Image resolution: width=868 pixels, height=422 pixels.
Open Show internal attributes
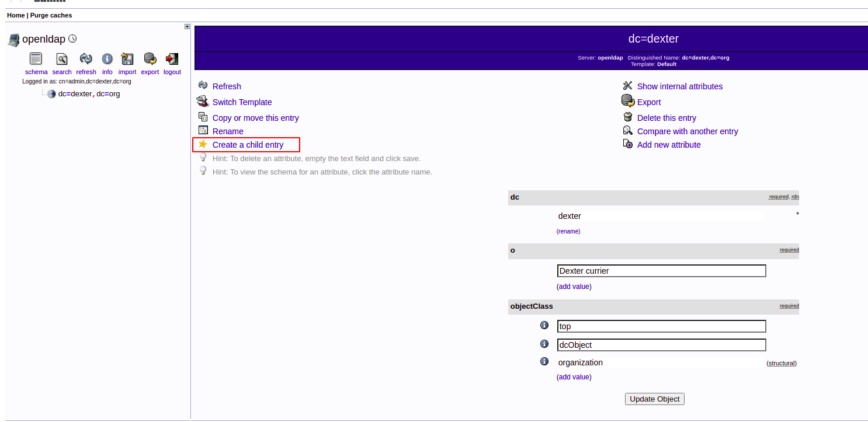[x=679, y=86]
